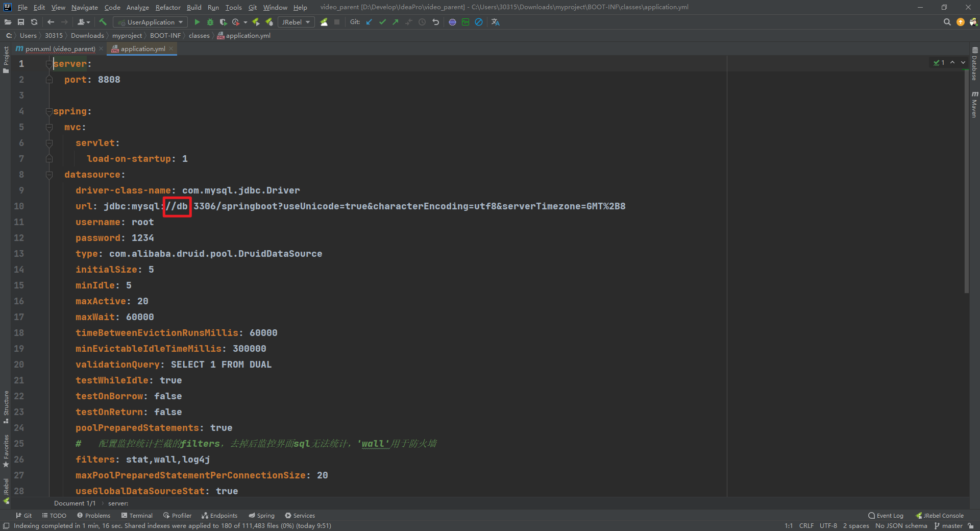Close the application.yml tab
This screenshot has width=980, height=531.
click(x=171, y=49)
